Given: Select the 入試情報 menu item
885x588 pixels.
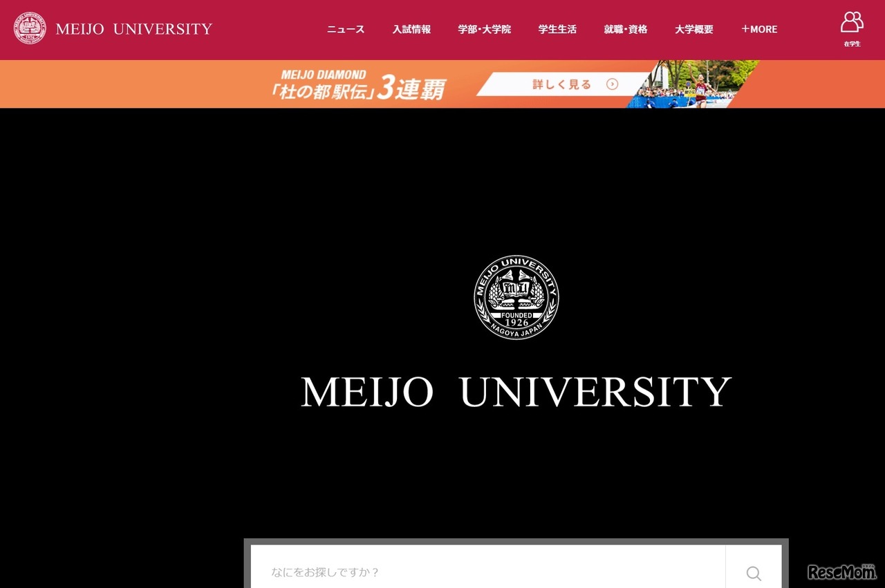Looking at the screenshot, I should [x=411, y=29].
